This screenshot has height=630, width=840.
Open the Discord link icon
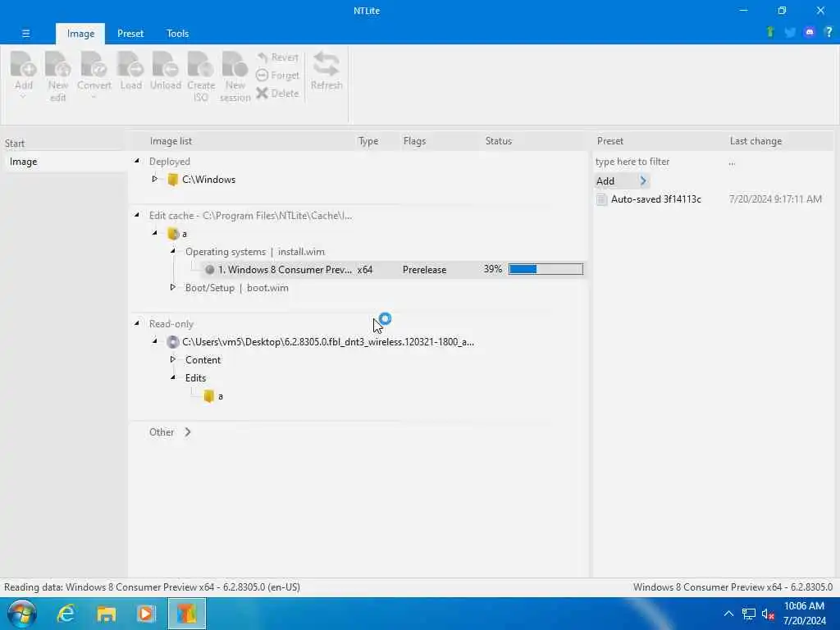click(810, 32)
